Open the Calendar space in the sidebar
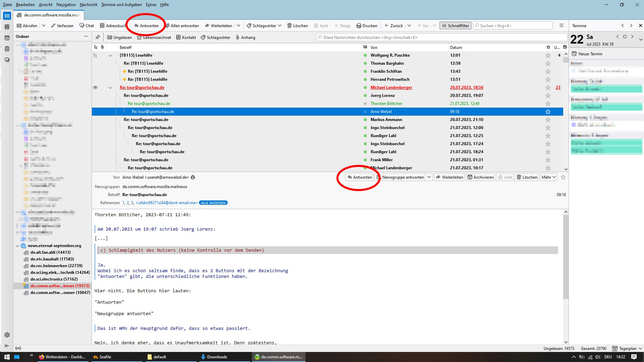The height and width of the screenshot is (362, 644). coord(7,38)
